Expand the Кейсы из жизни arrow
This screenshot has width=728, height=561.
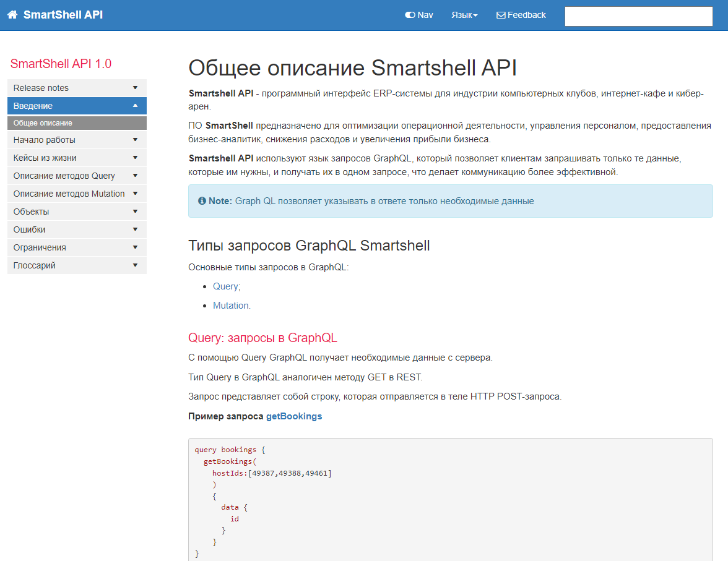[135, 158]
